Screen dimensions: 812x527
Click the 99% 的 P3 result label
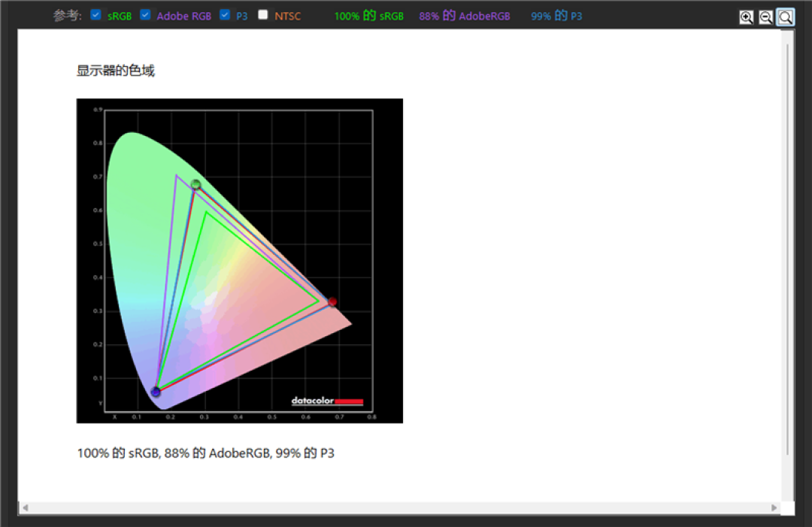coord(556,16)
